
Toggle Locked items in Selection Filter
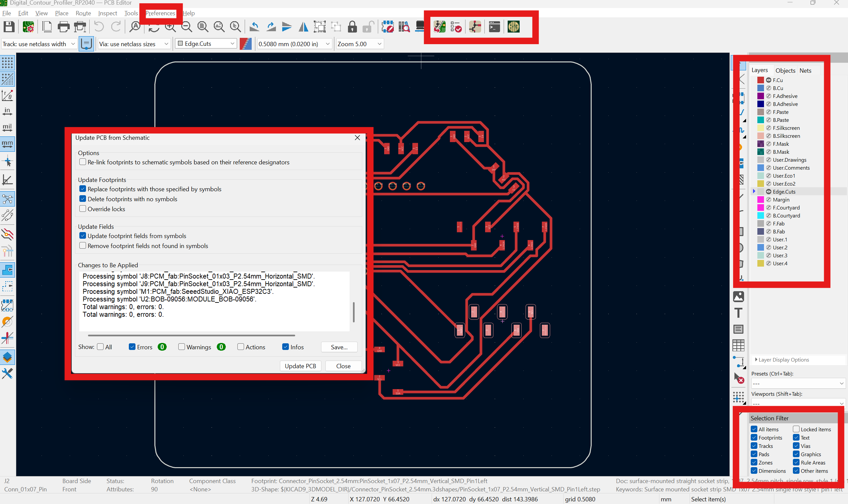(x=796, y=429)
